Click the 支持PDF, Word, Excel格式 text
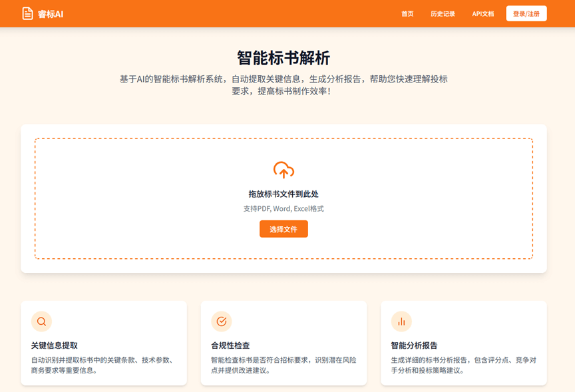This screenshot has width=575, height=392. [x=284, y=208]
